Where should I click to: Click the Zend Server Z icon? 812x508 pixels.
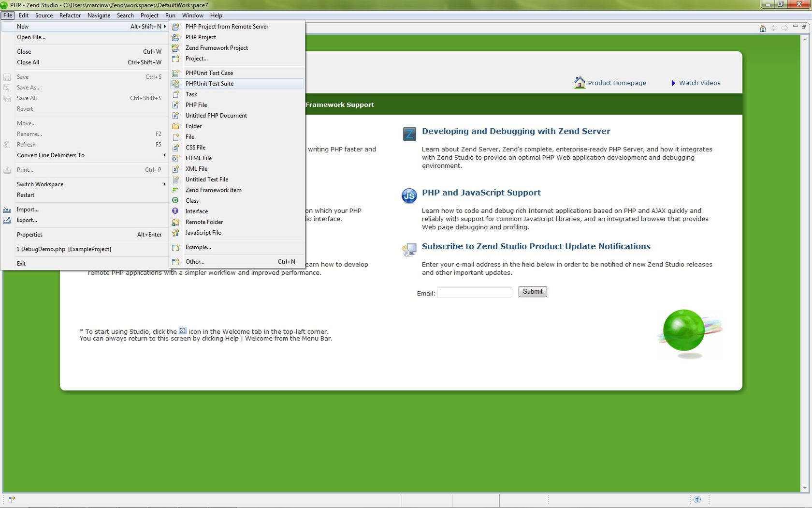click(409, 134)
